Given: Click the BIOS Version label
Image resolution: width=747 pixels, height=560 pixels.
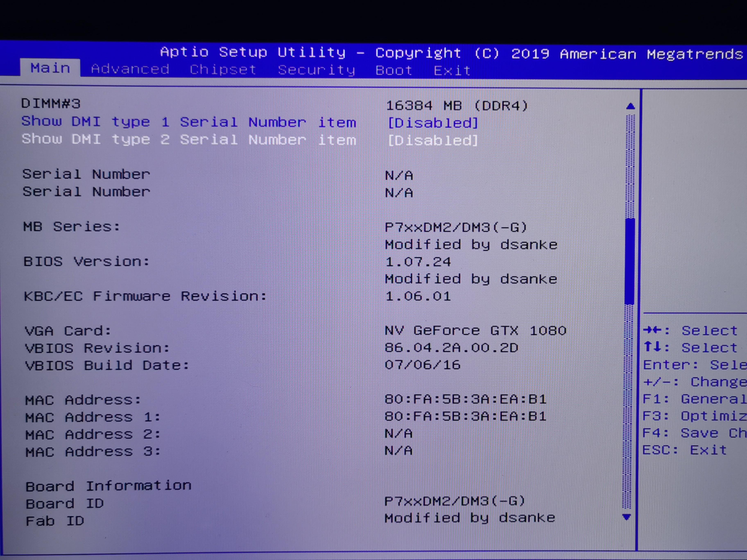Looking at the screenshot, I should (86, 261).
